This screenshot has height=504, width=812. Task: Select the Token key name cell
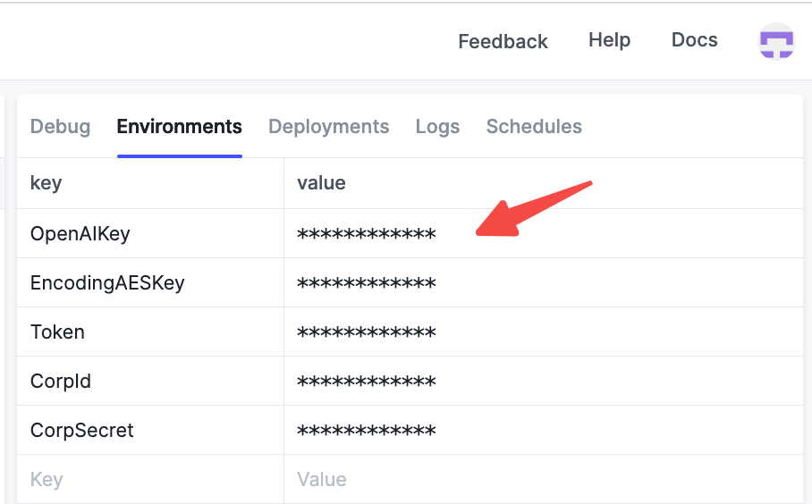point(150,332)
